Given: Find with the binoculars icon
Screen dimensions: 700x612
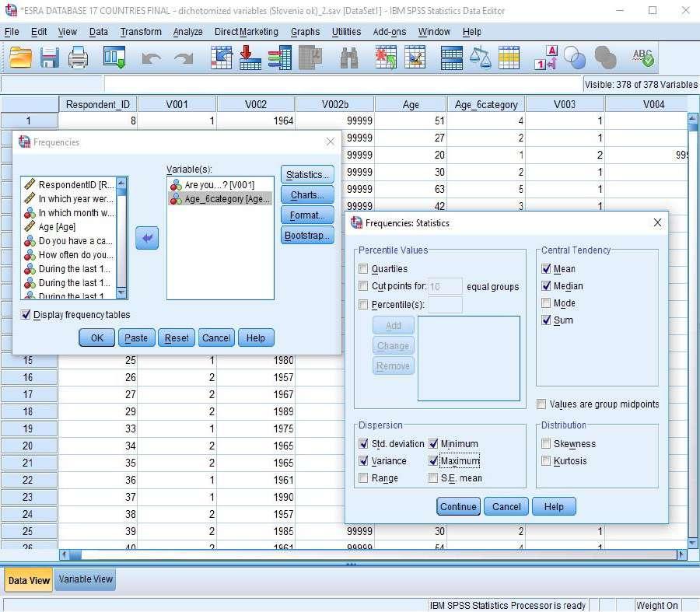Looking at the screenshot, I should pos(349,58).
